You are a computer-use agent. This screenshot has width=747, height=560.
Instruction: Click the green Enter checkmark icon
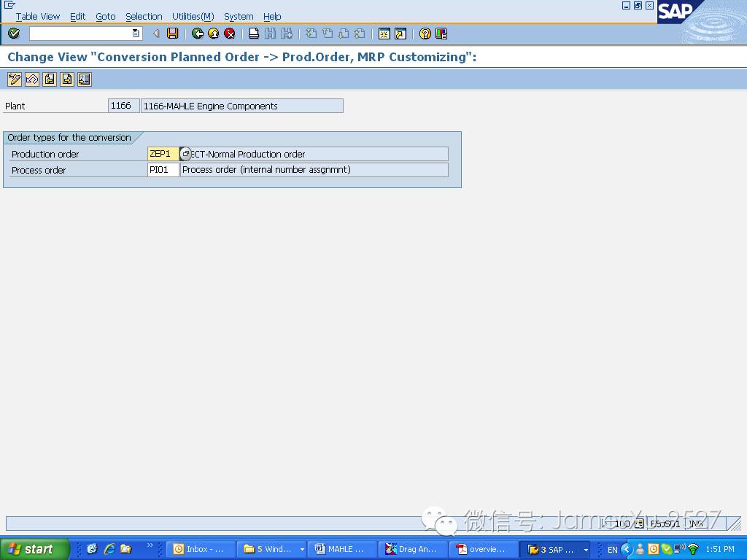pos(14,34)
